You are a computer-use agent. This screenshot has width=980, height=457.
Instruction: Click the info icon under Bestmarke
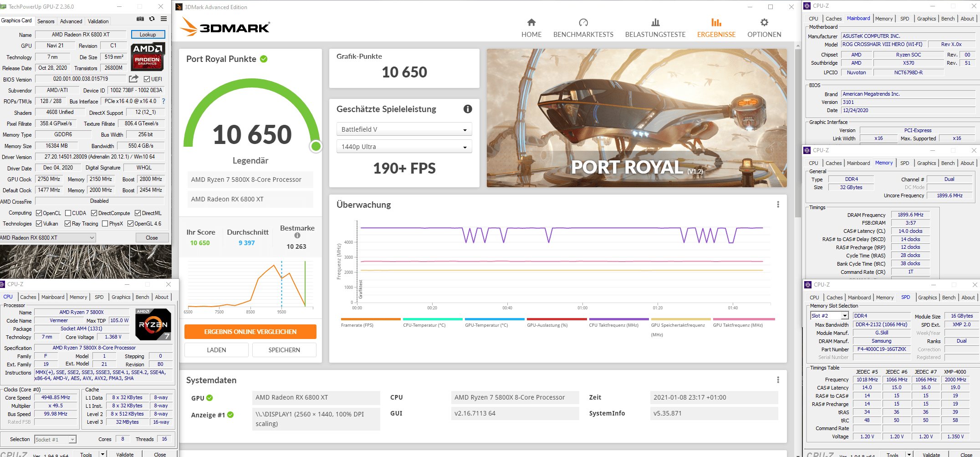pos(297,236)
